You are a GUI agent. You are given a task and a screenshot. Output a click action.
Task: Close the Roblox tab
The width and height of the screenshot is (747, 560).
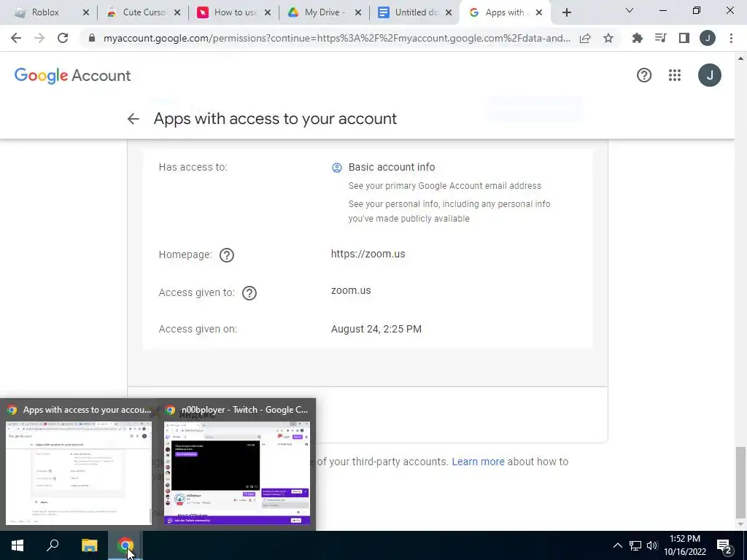tap(86, 13)
